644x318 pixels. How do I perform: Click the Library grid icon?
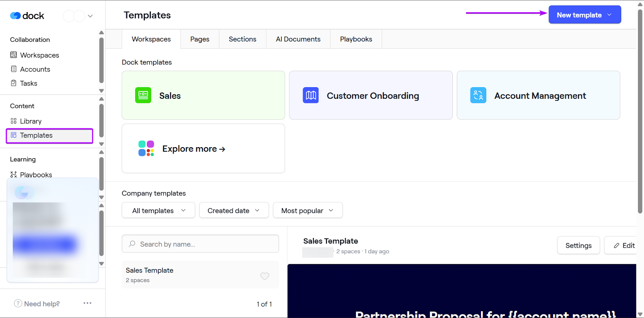[14, 121]
